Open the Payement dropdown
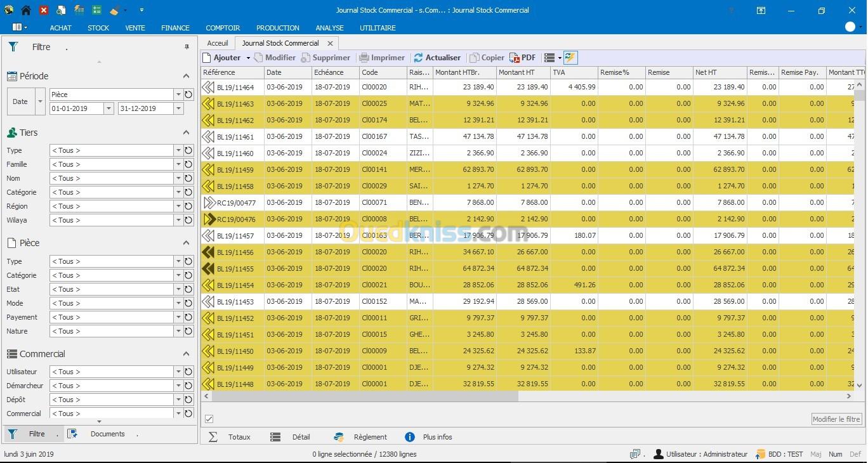 [x=178, y=317]
